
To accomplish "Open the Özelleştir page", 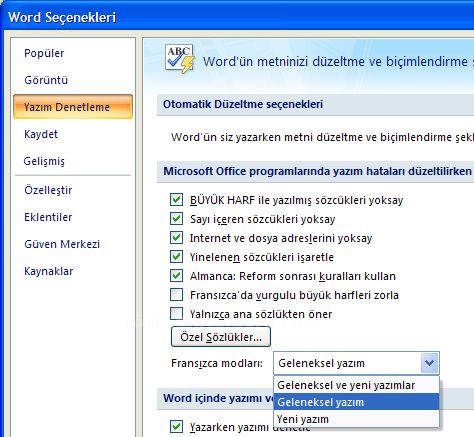I will 48,190.
